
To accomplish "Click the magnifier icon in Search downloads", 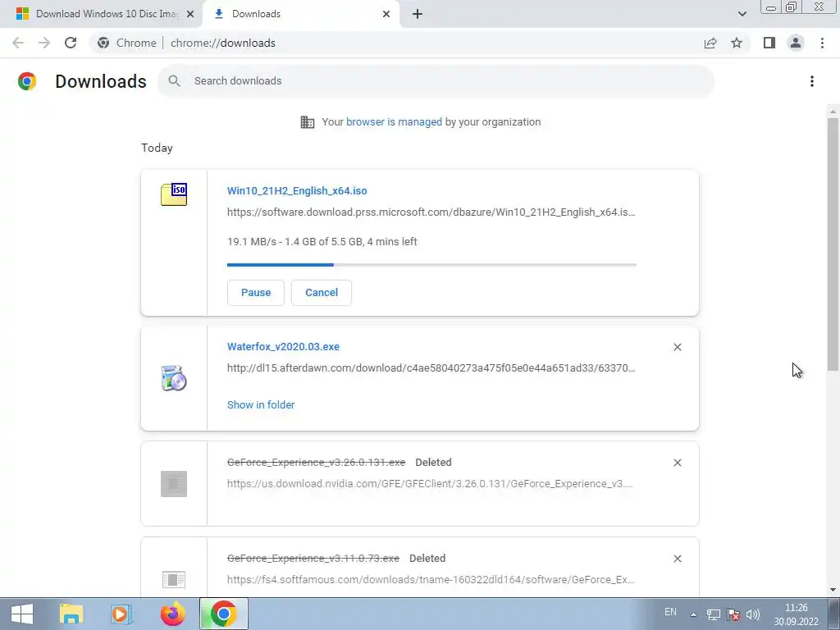I will pos(174,81).
